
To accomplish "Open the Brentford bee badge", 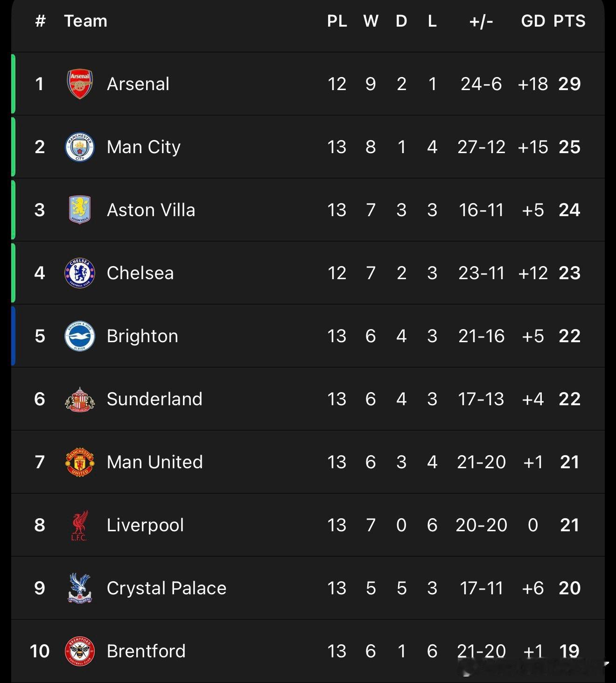I will tap(80, 651).
